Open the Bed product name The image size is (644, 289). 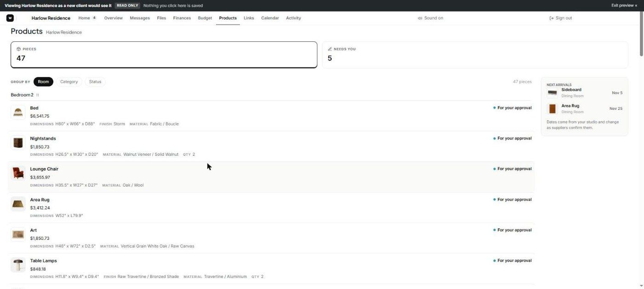click(34, 108)
